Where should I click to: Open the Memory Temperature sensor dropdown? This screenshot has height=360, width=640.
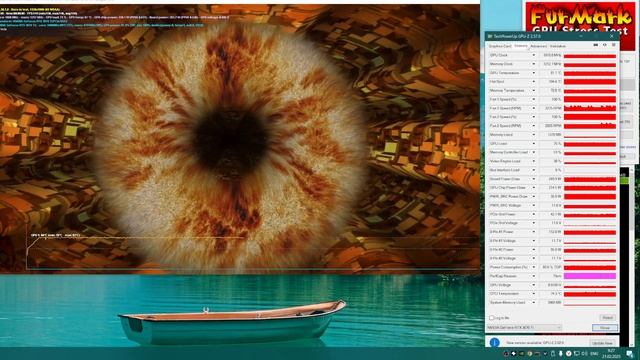pyautogui.click(x=533, y=91)
